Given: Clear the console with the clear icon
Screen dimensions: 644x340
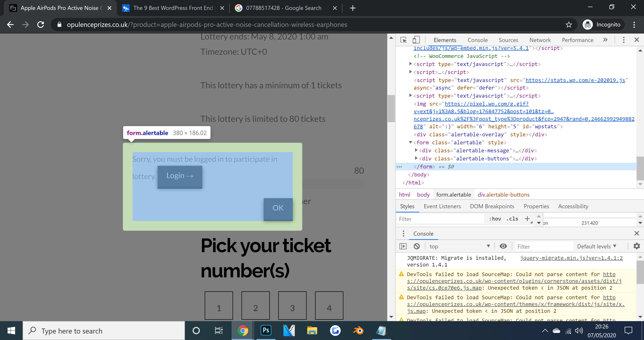Looking at the screenshot, I should [x=416, y=246].
